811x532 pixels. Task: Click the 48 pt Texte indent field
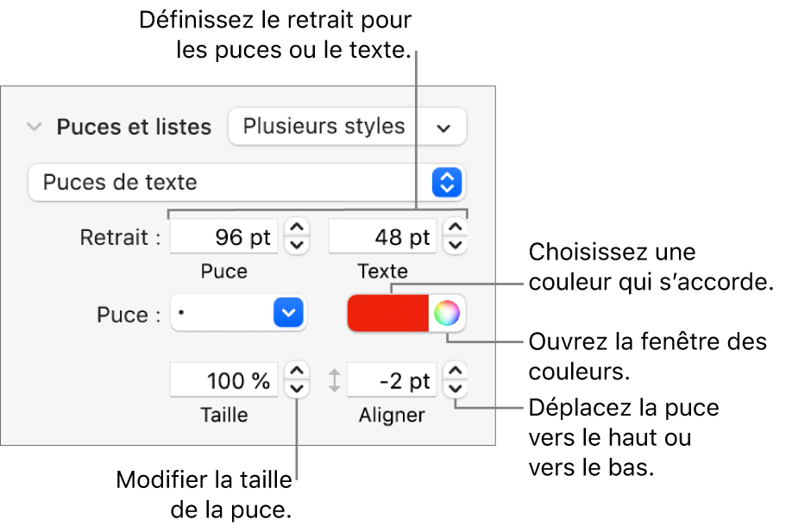(382, 237)
